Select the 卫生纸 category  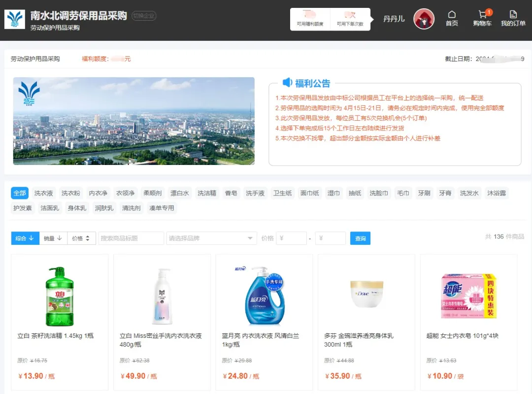click(x=283, y=193)
